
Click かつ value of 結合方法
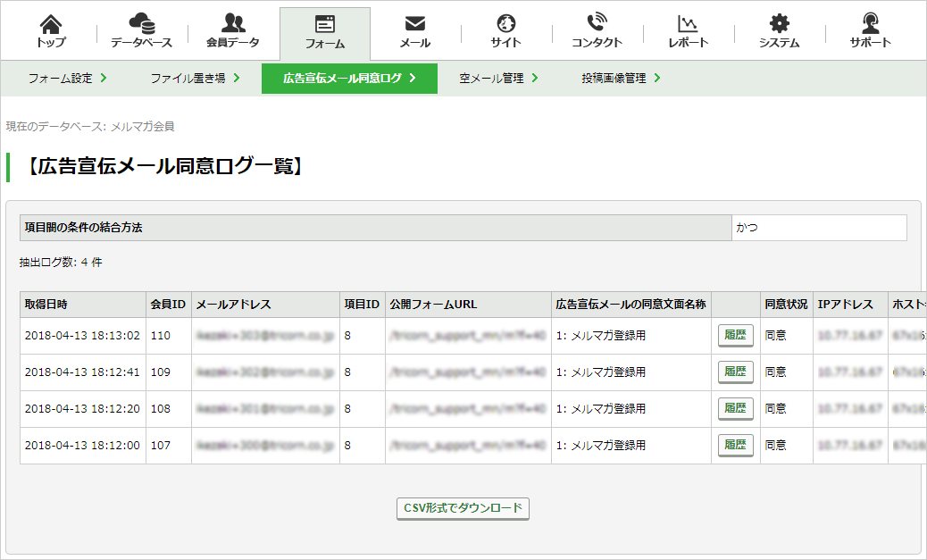[x=819, y=228]
